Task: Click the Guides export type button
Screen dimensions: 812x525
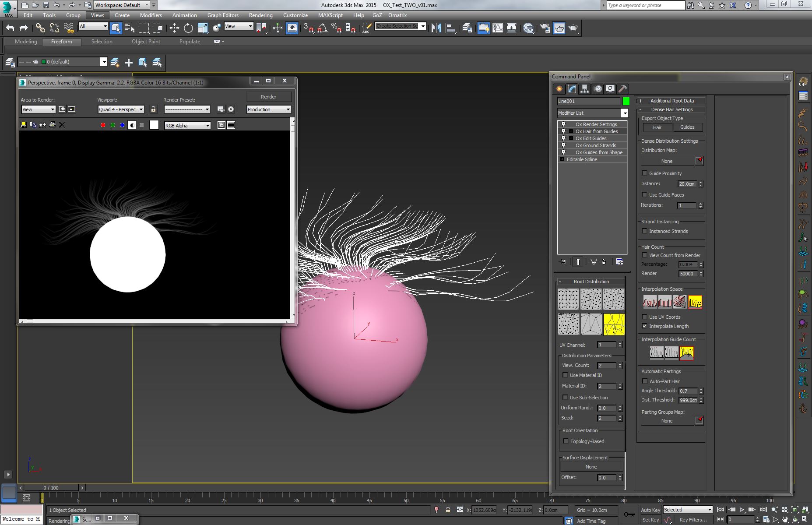Action: click(x=687, y=127)
